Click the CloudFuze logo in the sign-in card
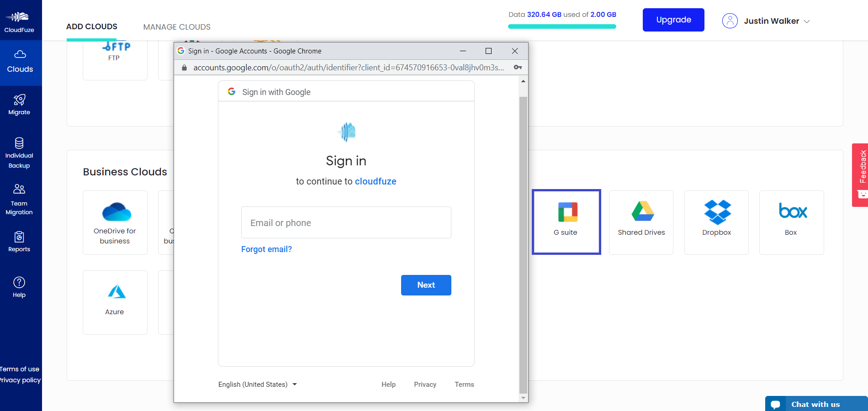Image resolution: width=868 pixels, height=411 pixels. pos(346,132)
